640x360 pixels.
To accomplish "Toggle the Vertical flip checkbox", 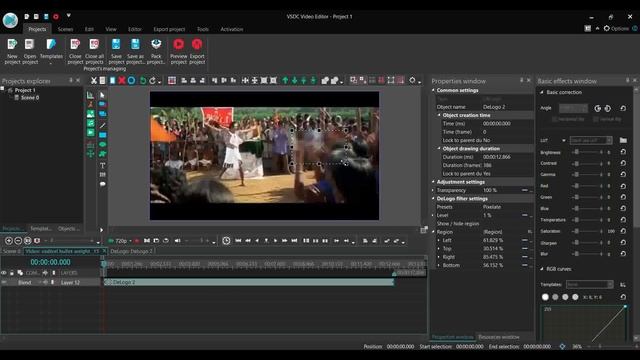I will [x=596, y=119].
